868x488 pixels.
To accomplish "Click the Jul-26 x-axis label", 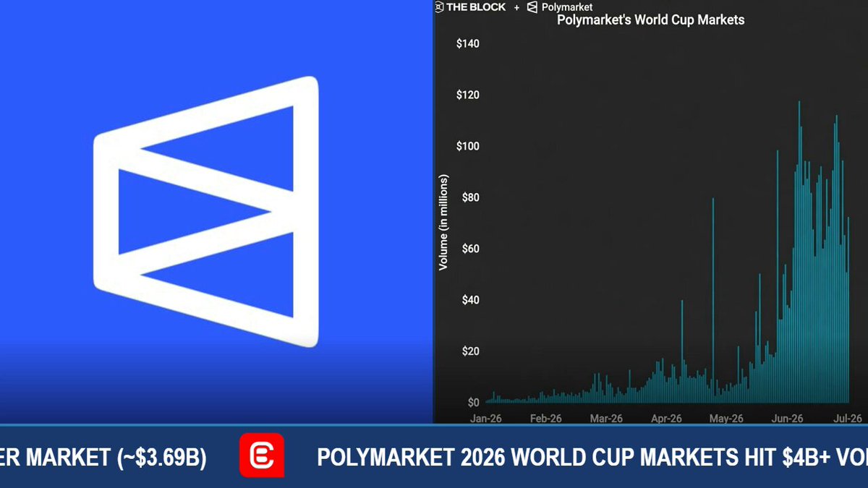I will pyautogui.click(x=847, y=419).
